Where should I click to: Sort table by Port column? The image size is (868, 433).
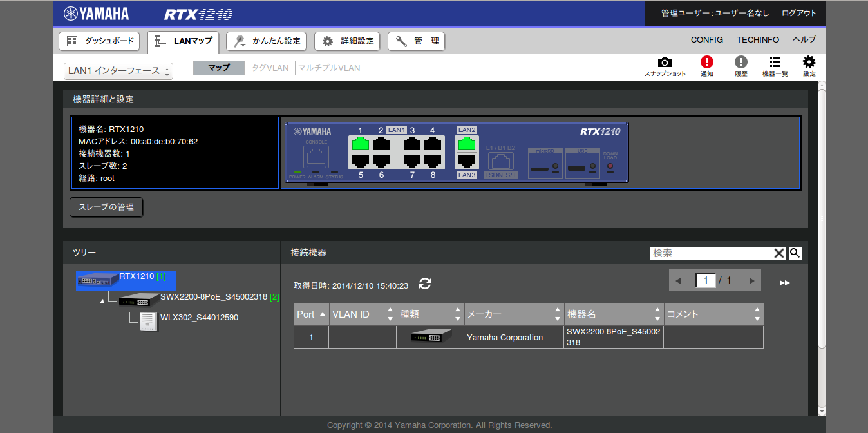coord(311,314)
